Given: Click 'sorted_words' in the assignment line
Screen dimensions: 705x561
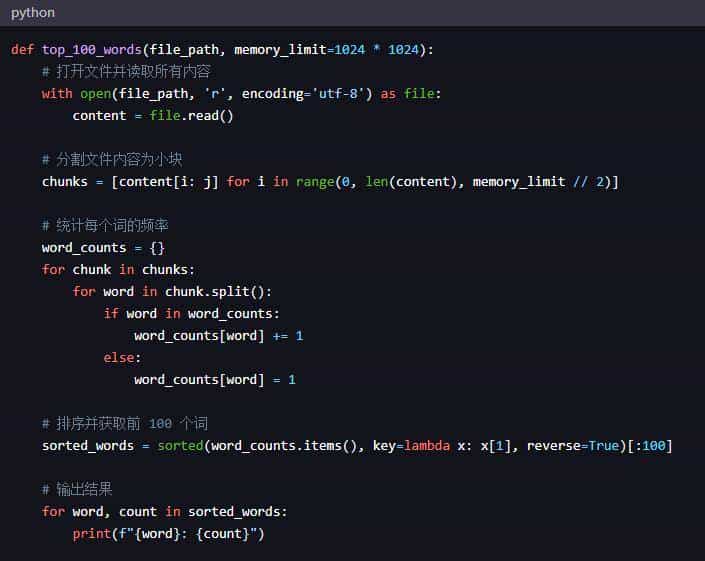Looking at the screenshot, I should point(88,446).
